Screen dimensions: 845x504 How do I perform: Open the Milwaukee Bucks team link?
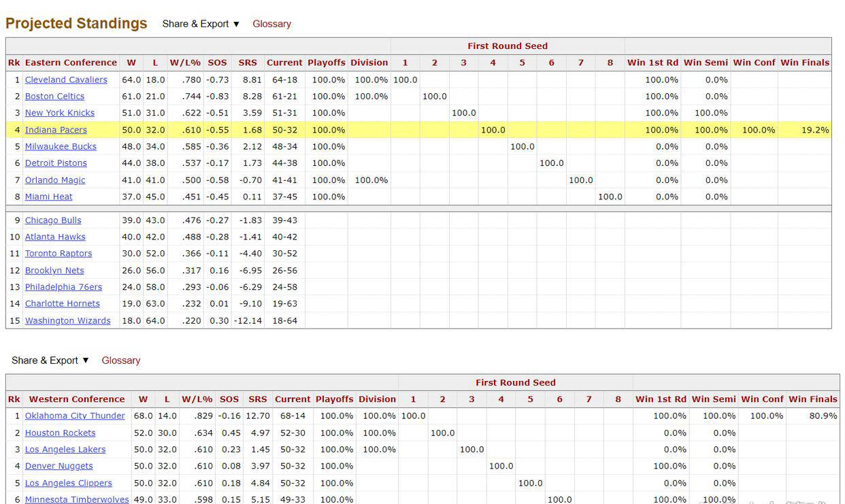pos(61,146)
